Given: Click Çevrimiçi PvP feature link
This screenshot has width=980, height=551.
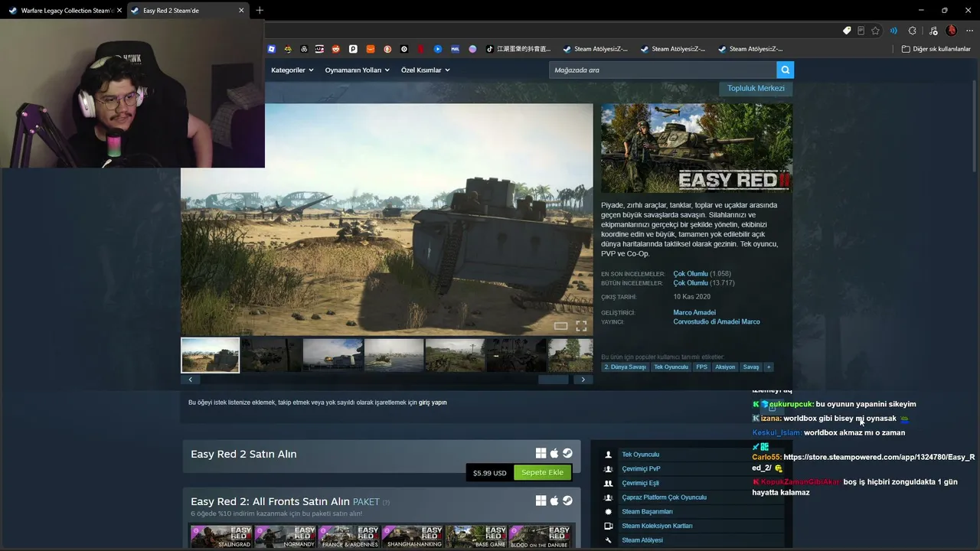Looking at the screenshot, I should coord(641,469).
